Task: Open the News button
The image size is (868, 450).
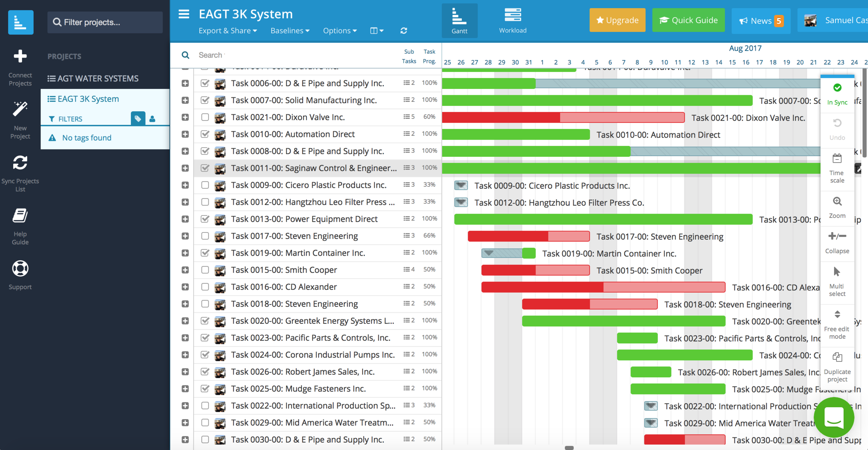Action: click(x=761, y=21)
